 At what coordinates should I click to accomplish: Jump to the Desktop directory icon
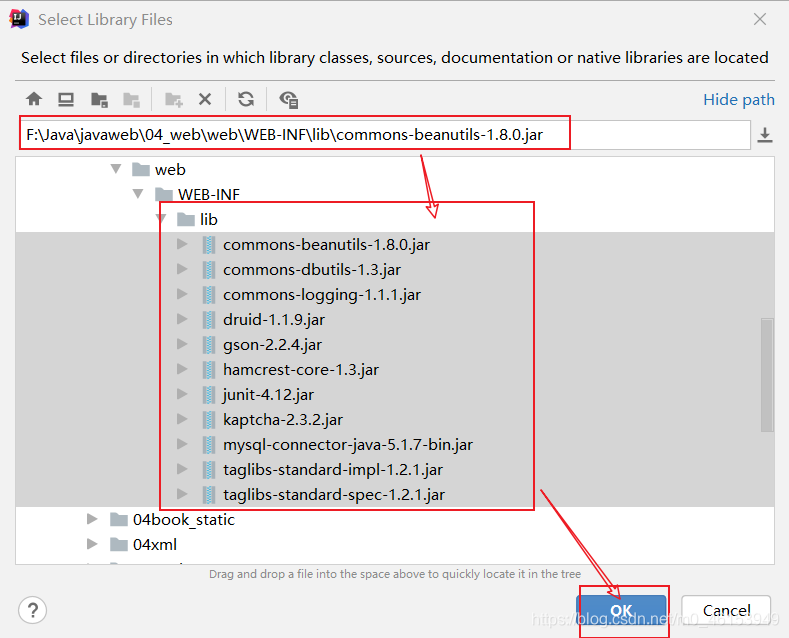66,99
